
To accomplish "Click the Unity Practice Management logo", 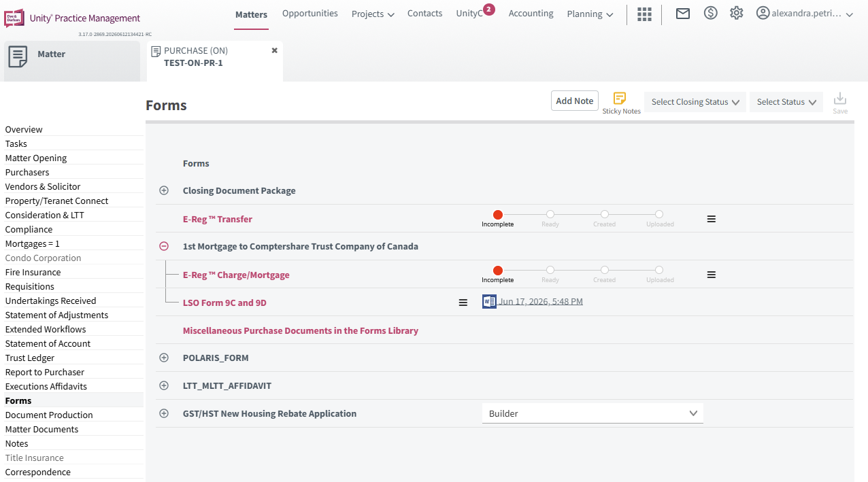I will (72, 18).
